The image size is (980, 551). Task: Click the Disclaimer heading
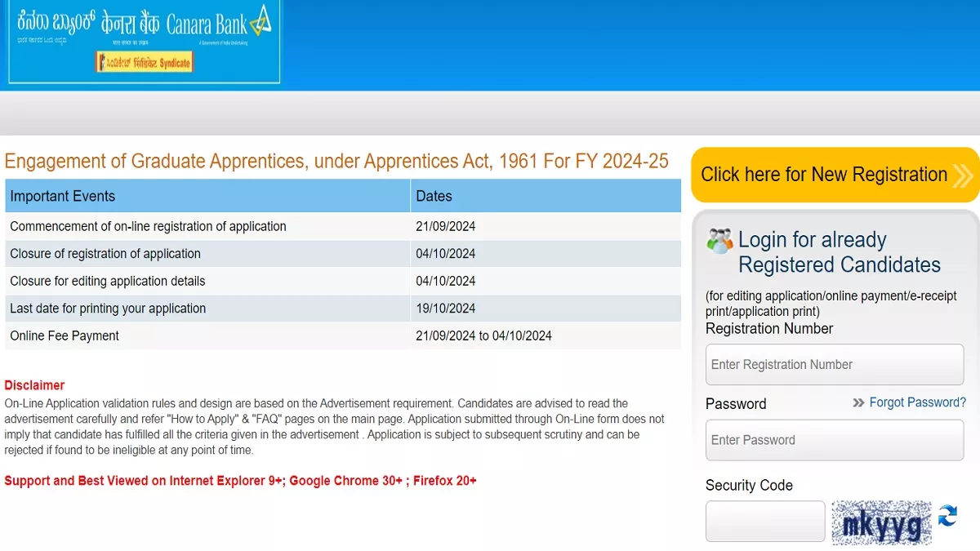(34, 385)
